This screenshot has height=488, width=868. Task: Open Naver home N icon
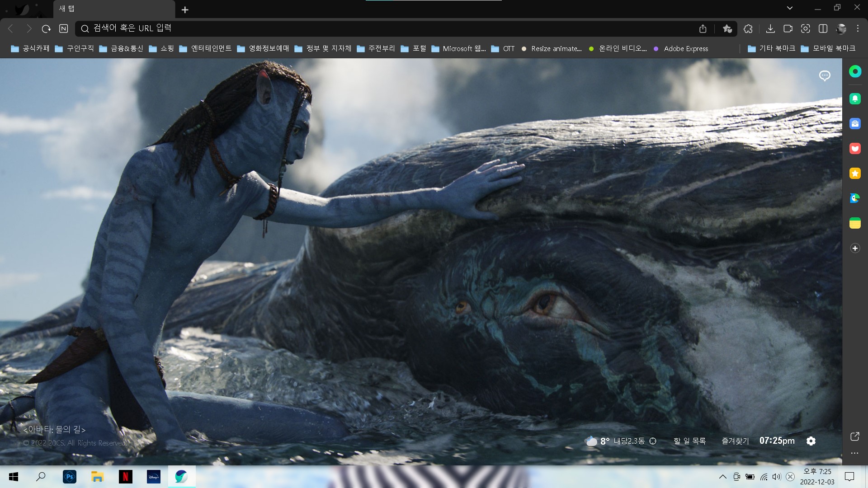tap(64, 28)
